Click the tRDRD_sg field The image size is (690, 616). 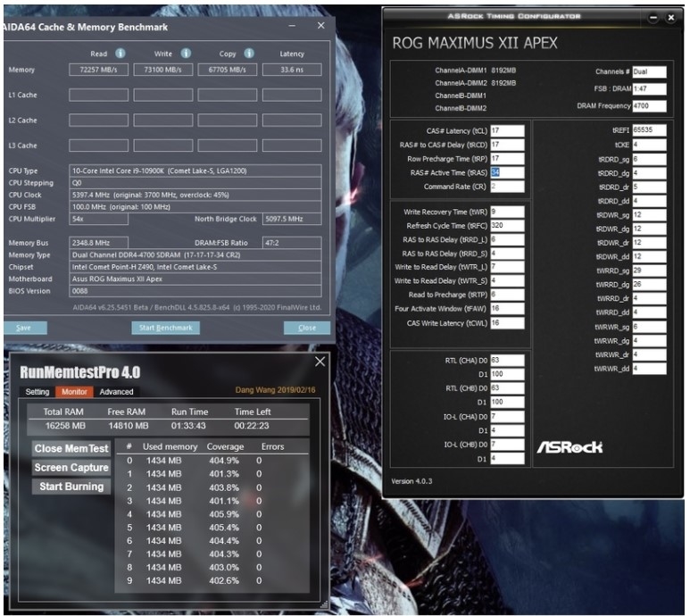(x=649, y=159)
